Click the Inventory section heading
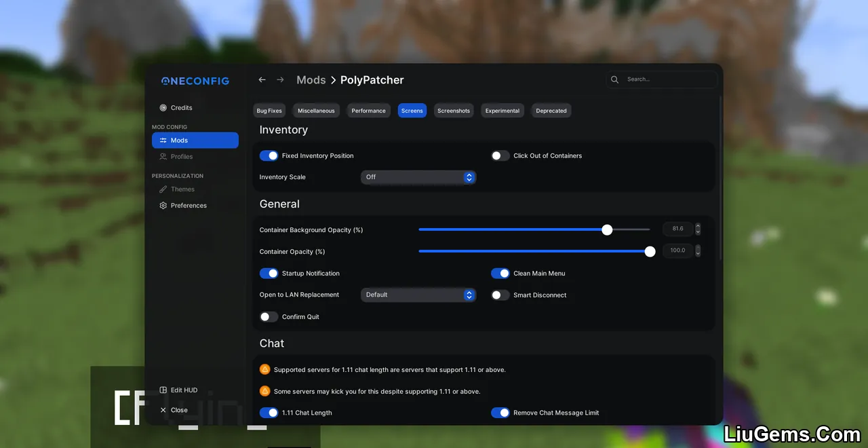The height and width of the screenshot is (448, 868). click(283, 130)
